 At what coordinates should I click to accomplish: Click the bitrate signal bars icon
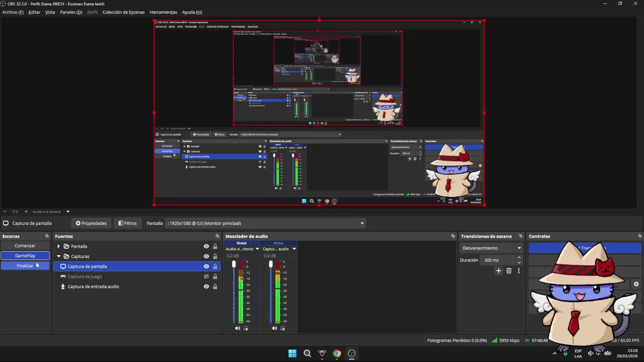[x=495, y=340]
